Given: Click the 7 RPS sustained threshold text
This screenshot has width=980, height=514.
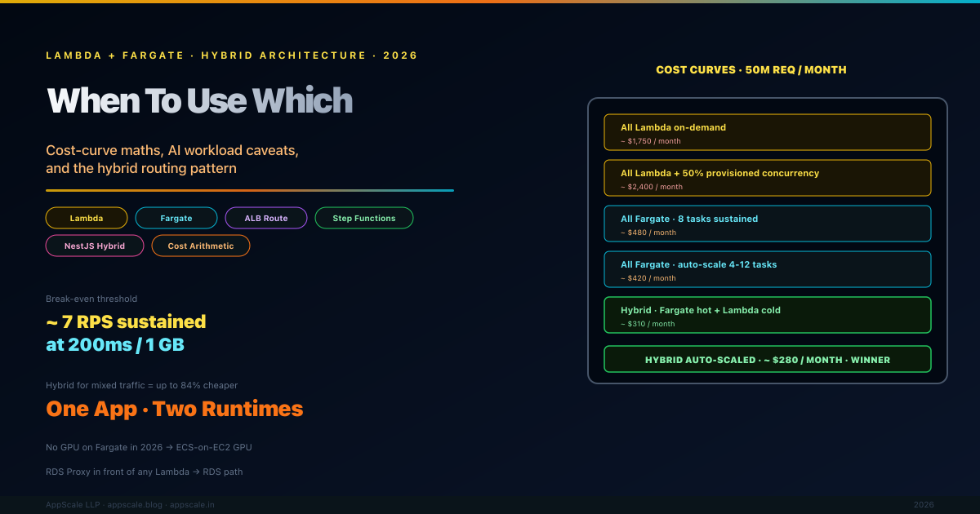Looking at the screenshot, I should click(x=126, y=321).
